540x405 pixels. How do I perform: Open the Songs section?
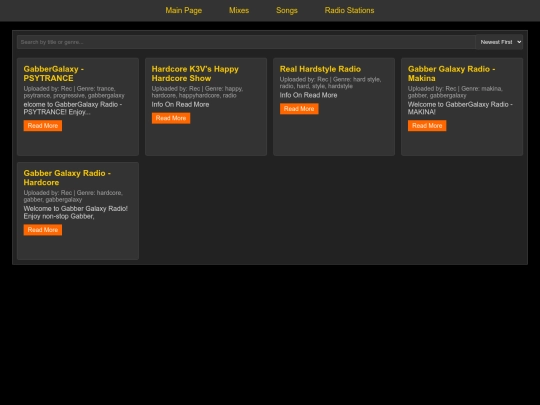pyautogui.click(x=287, y=10)
